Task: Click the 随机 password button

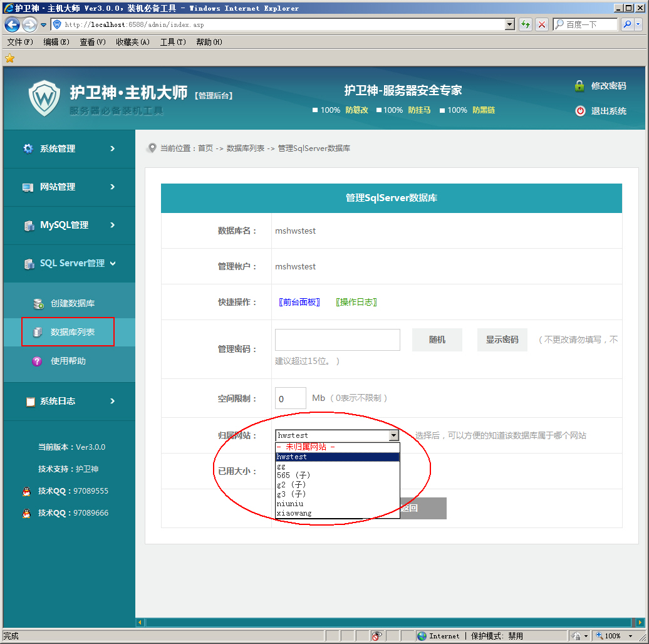Action: pyautogui.click(x=437, y=340)
